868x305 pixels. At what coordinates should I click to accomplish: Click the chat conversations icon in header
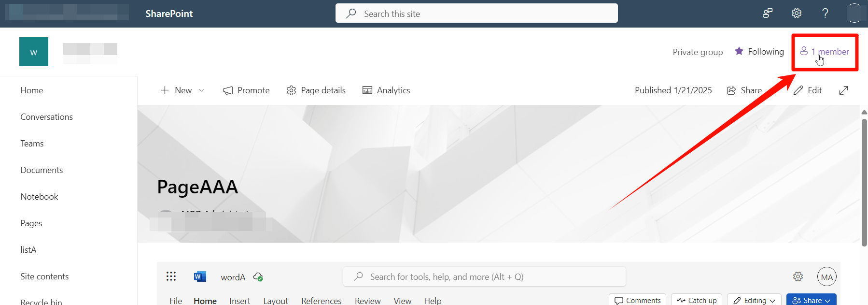coord(768,14)
